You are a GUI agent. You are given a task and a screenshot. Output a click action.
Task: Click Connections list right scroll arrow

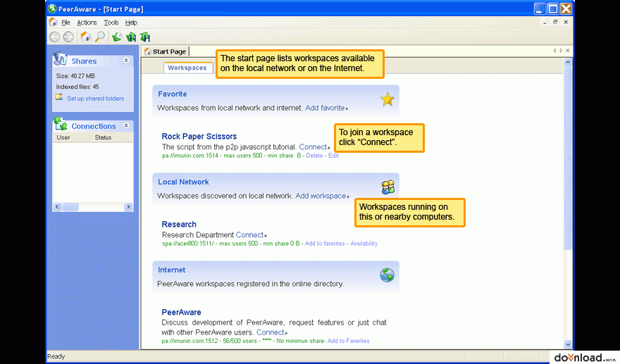[x=128, y=207]
